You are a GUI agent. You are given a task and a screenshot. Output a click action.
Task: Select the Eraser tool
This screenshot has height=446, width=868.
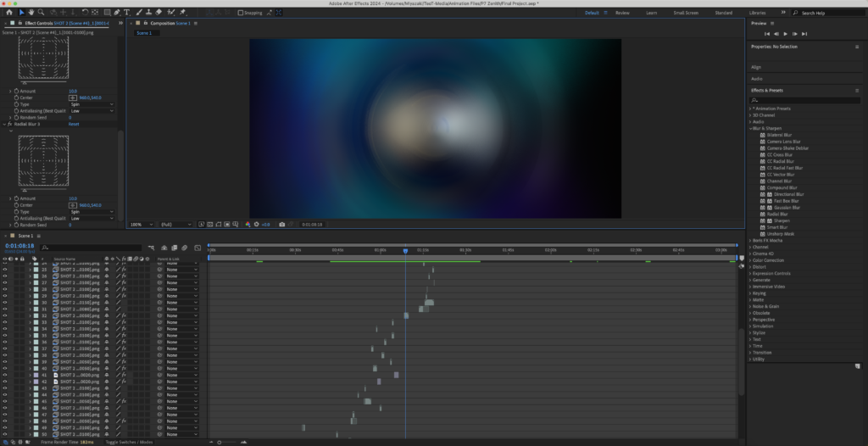click(x=159, y=13)
